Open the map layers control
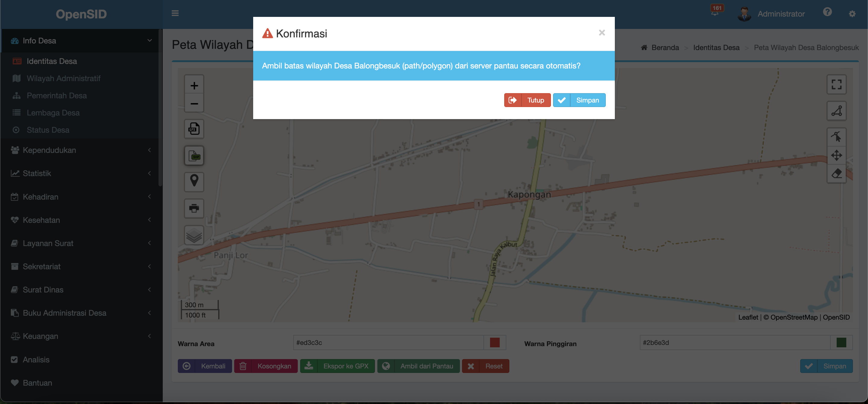Image resolution: width=868 pixels, height=404 pixels. click(194, 235)
